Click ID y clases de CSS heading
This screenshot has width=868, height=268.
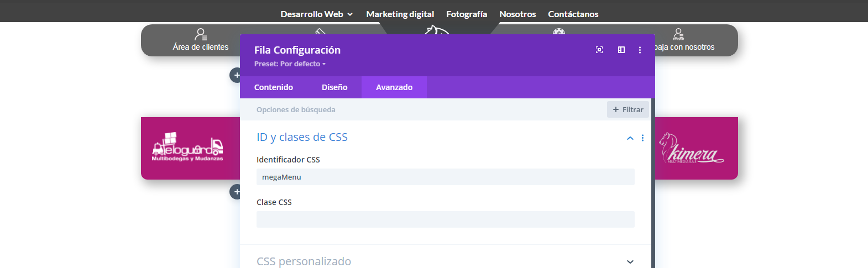click(302, 137)
